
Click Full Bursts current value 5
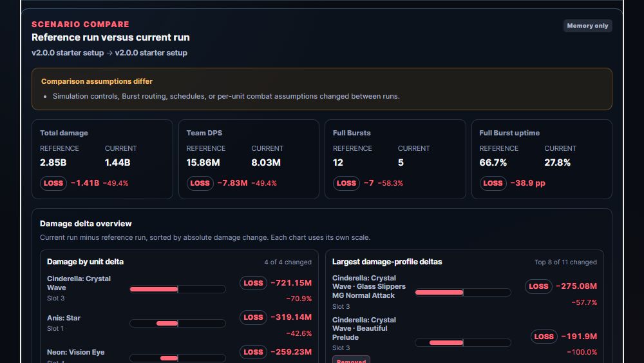click(401, 162)
